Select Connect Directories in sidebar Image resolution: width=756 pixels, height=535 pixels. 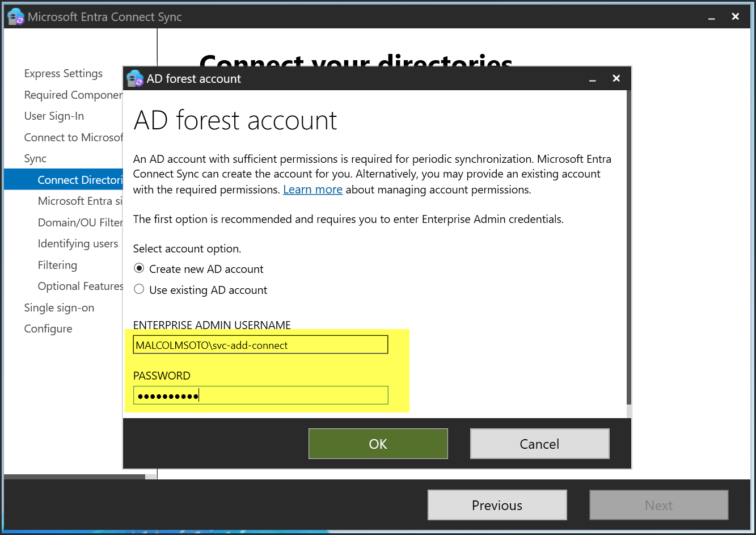pyautogui.click(x=79, y=180)
